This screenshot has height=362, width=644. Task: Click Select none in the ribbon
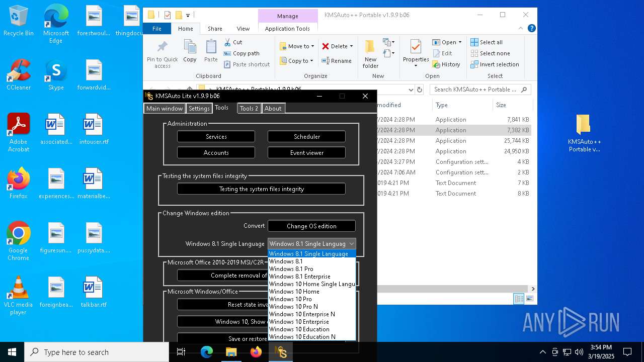(x=490, y=53)
